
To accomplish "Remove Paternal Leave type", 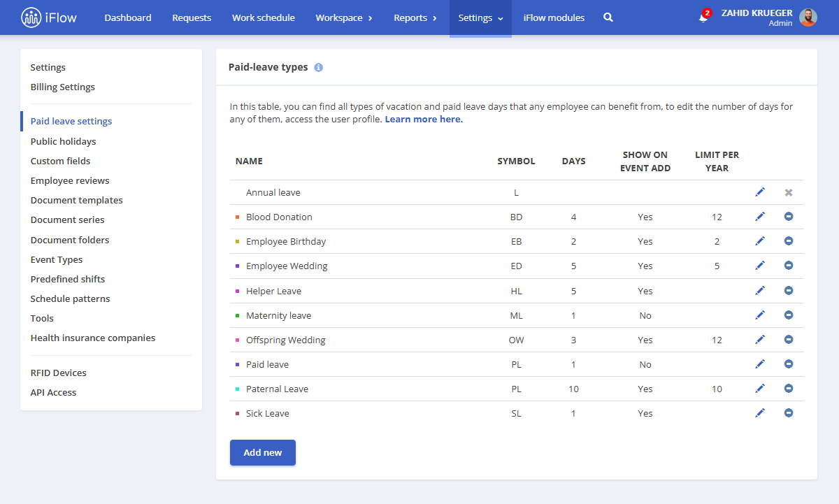I will coord(789,389).
